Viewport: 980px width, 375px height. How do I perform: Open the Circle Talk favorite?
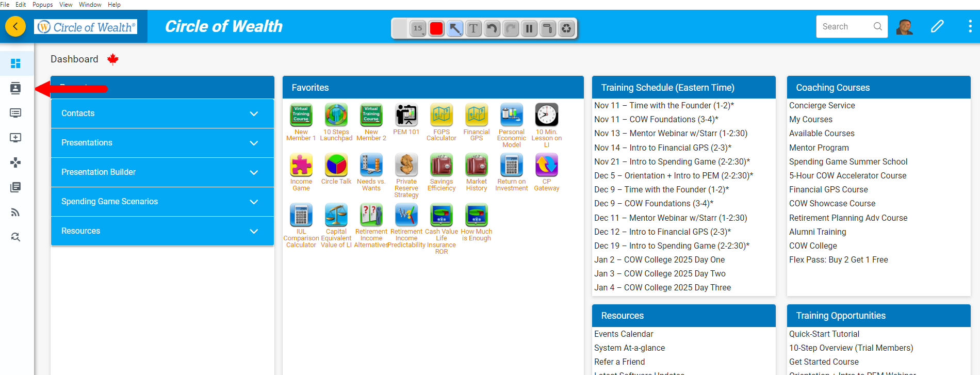(336, 169)
